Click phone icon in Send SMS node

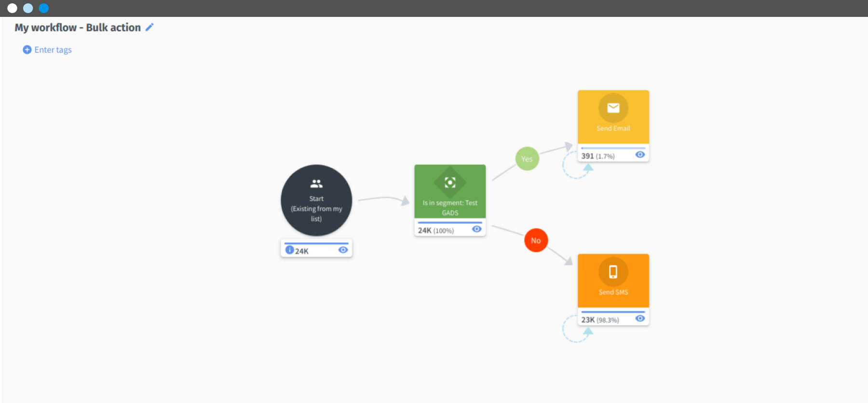613,272
